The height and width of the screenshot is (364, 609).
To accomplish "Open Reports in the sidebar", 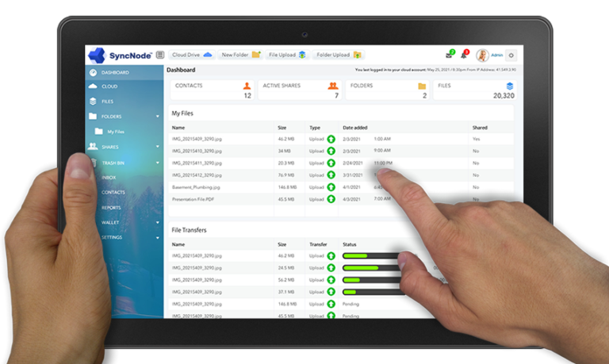I will 111,208.
